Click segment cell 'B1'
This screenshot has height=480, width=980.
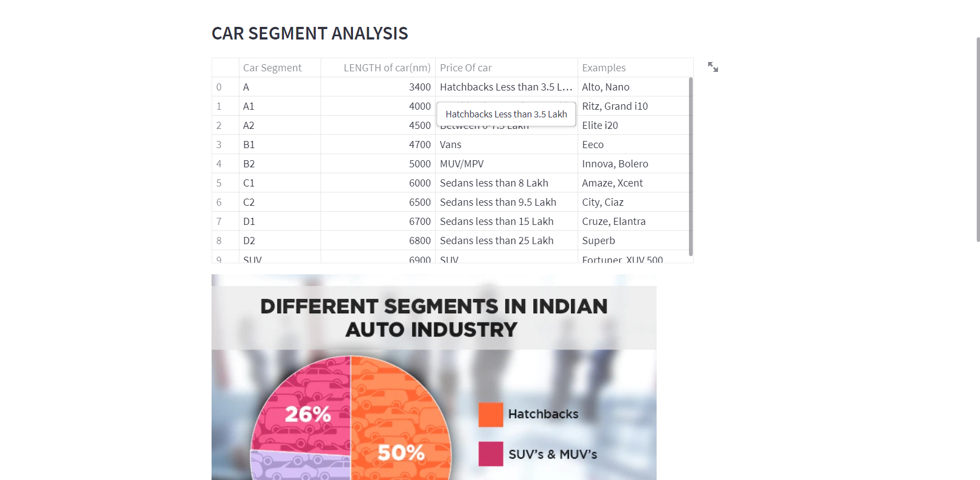click(x=280, y=144)
